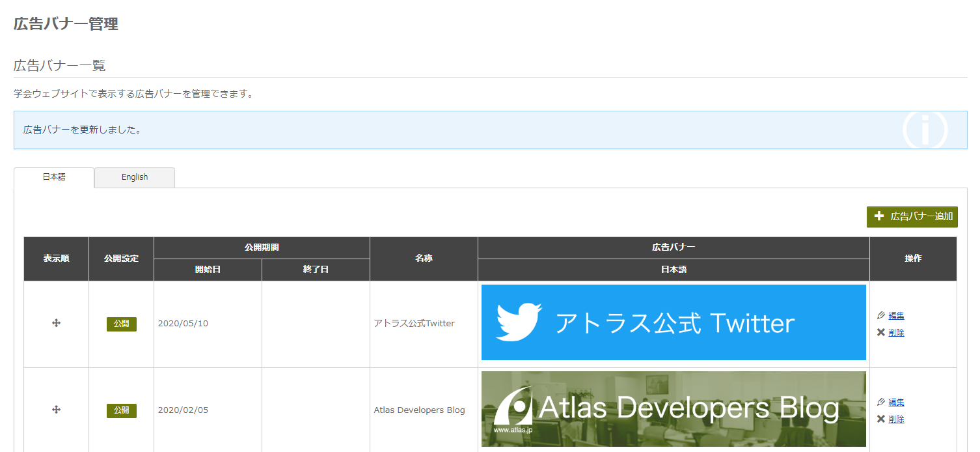Click the 終了日 column header
The width and height of the screenshot is (980, 452).
[316, 270]
